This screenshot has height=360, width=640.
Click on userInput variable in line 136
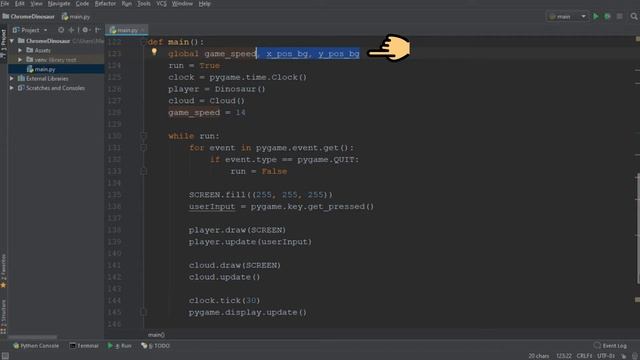click(212, 207)
